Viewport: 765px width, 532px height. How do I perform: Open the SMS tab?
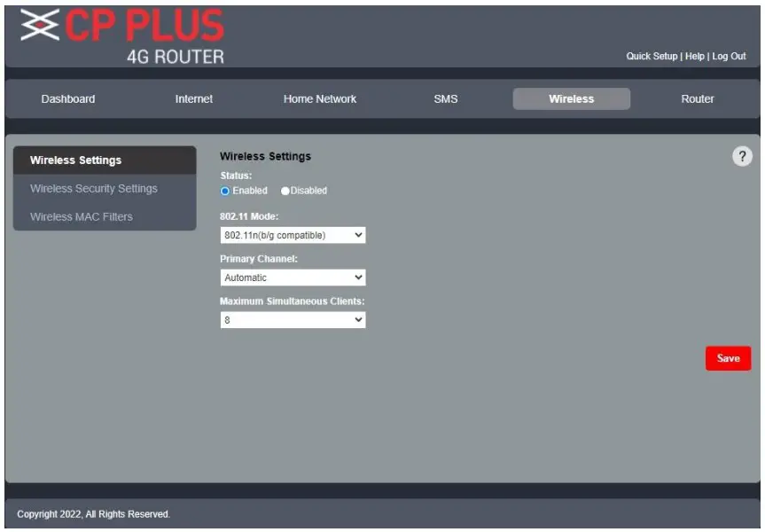pyautogui.click(x=446, y=99)
